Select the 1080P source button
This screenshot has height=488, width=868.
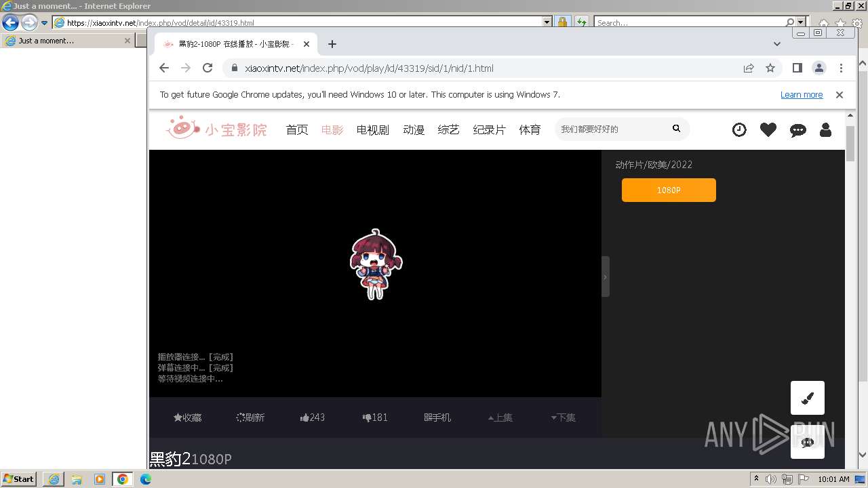669,190
